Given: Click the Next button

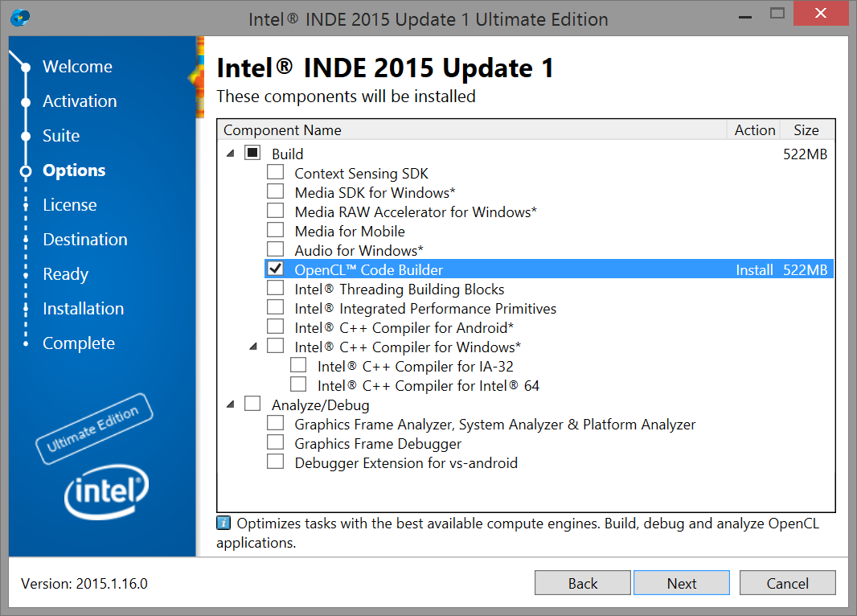Looking at the screenshot, I should [682, 583].
